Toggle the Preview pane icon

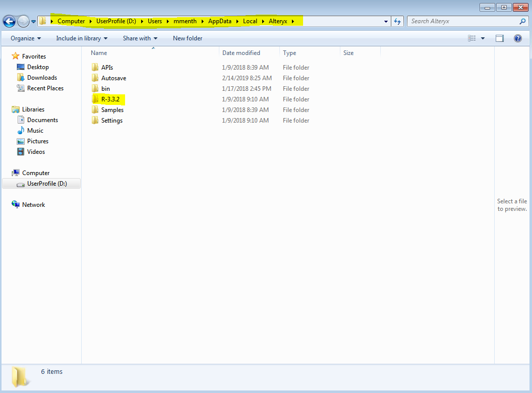(499, 38)
